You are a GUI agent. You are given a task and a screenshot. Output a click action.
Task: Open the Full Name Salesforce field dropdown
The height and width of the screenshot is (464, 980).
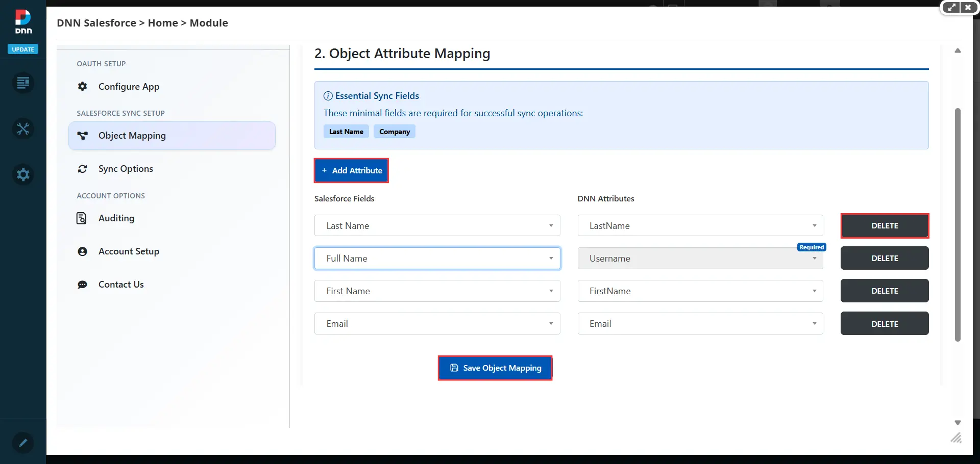(x=437, y=258)
